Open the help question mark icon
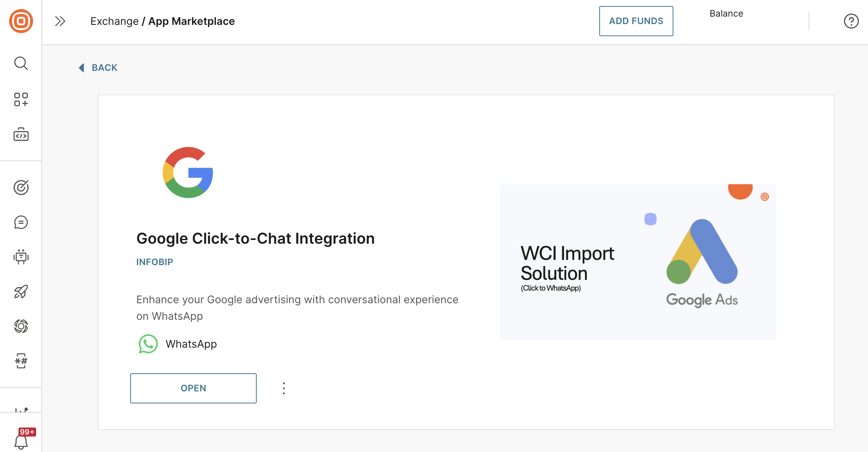The height and width of the screenshot is (452, 868). (851, 21)
